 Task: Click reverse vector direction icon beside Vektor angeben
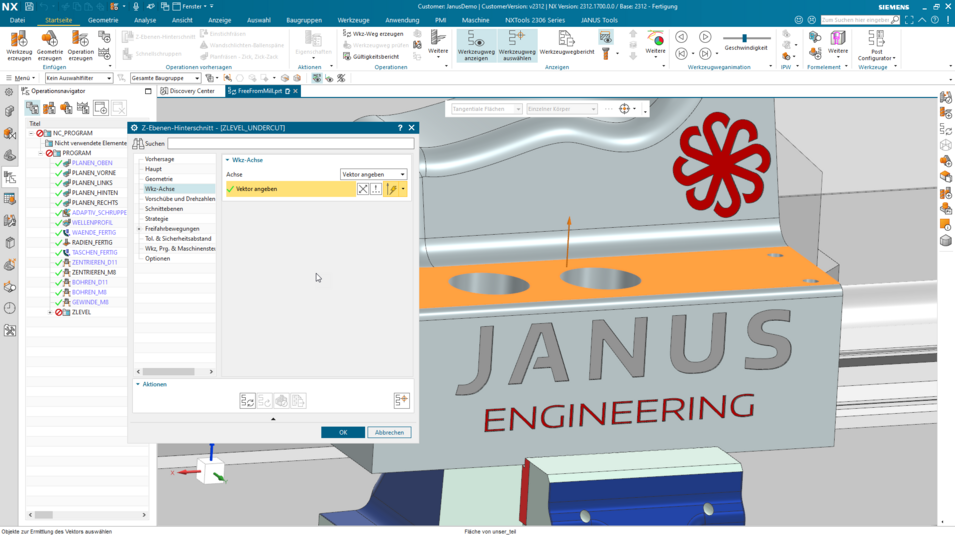coord(363,189)
